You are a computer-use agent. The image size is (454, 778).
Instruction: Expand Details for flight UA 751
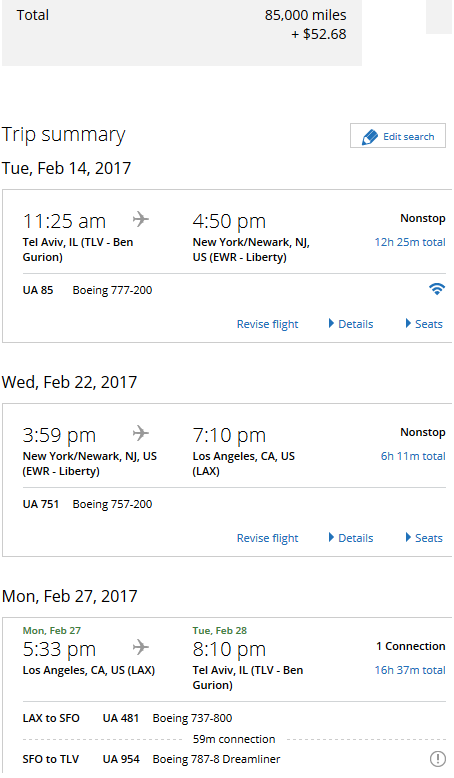pyautogui.click(x=351, y=538)
